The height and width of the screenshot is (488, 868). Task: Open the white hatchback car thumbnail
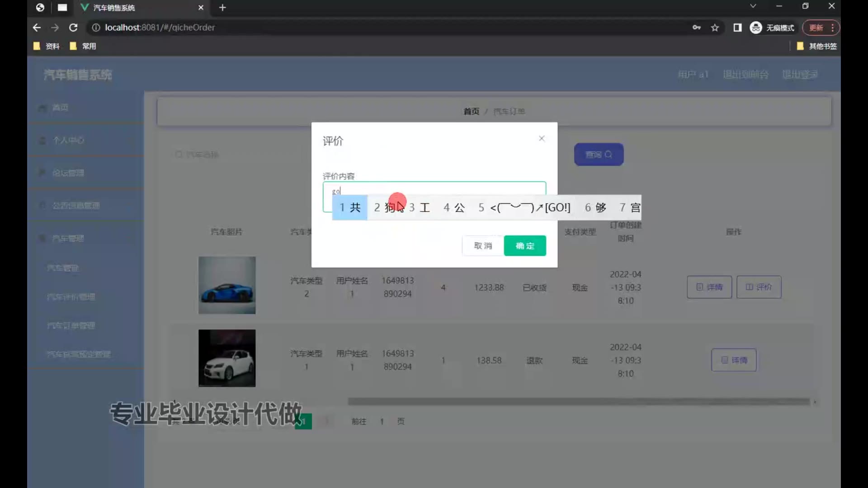227,358
